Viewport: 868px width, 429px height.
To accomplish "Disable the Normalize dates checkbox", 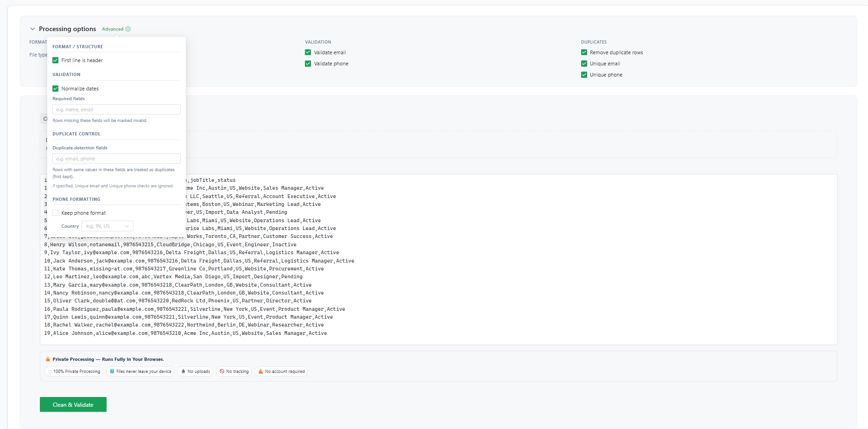I will (x=55, y=88).
